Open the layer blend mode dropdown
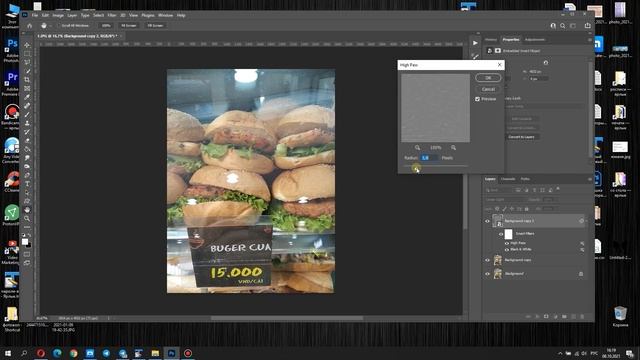640x360 pixels. pos(504,200)
